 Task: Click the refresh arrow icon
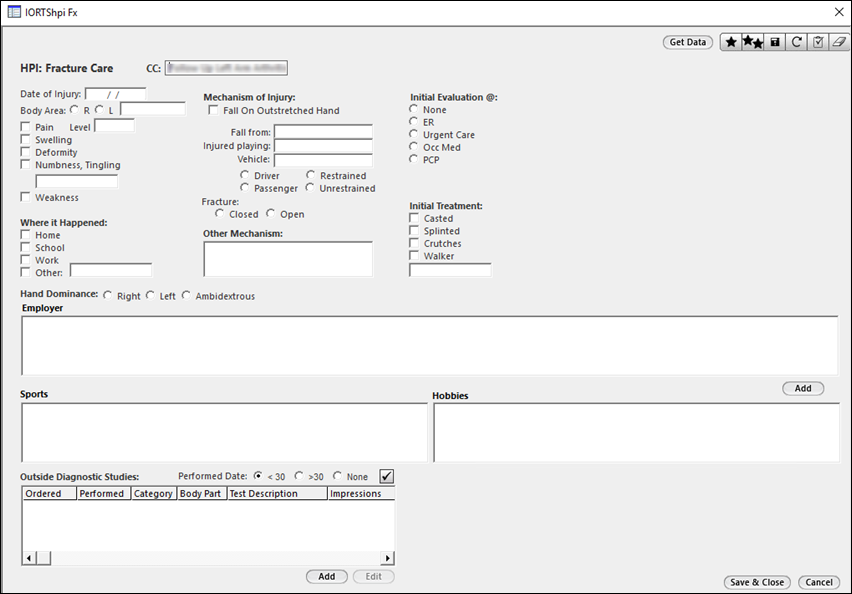tap(797, 42)
